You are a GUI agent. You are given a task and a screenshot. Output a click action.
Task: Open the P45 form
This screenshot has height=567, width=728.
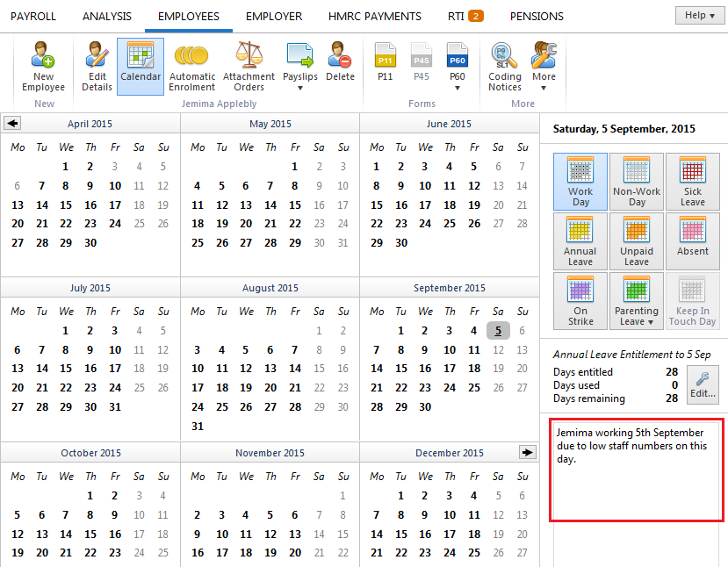(x=422, y=61)
